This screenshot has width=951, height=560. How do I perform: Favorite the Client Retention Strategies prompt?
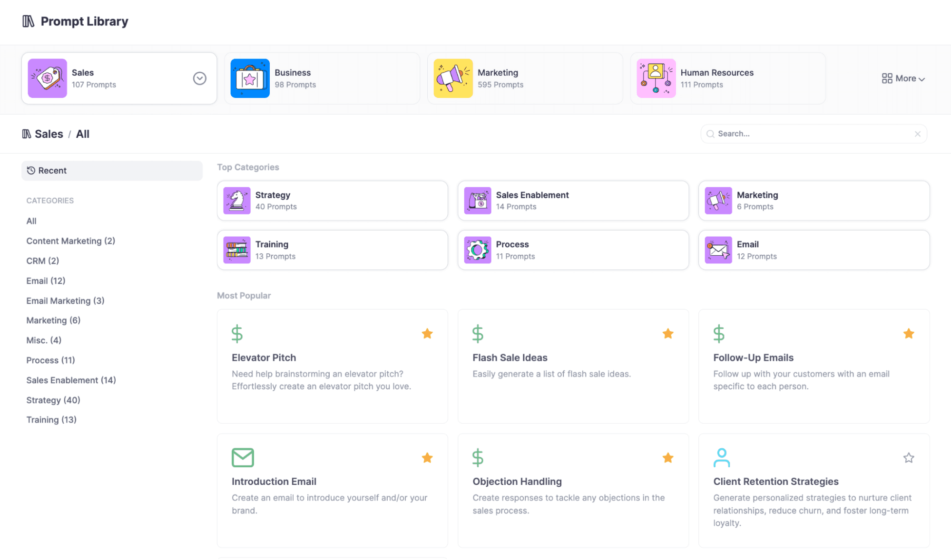[x=909, y=458]
